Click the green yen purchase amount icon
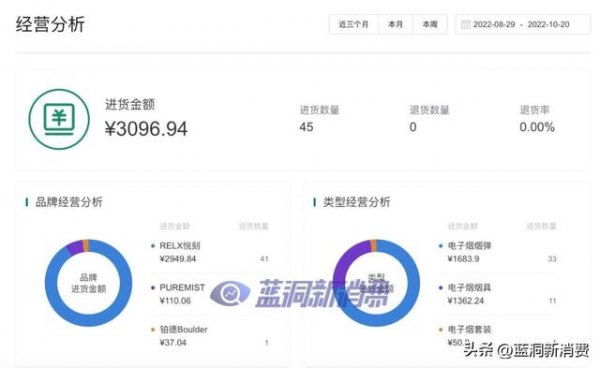Screen dimensions: 600x368 59,119
